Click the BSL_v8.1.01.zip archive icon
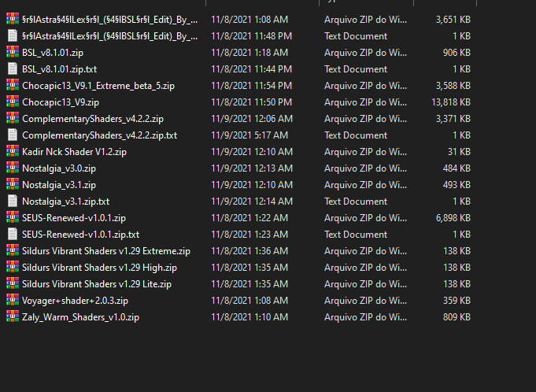This screenshot has height=392, width=536. pyautogui.click(x=13, y=52)
